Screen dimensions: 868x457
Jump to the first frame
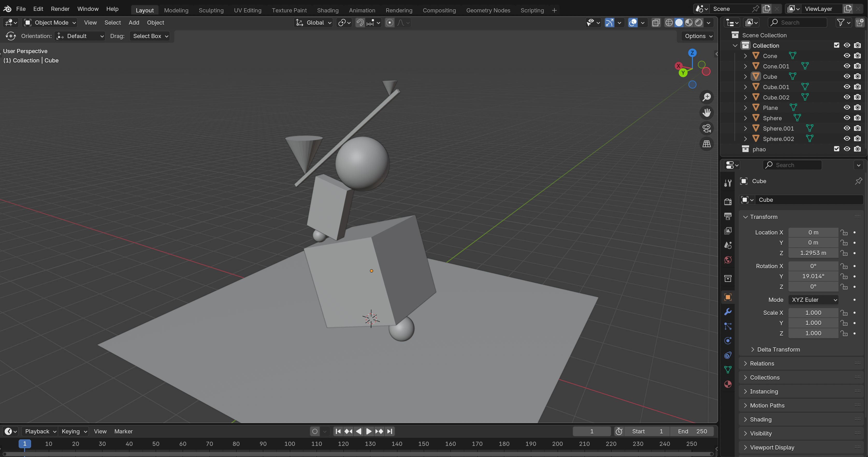click(x=338, y=431)
